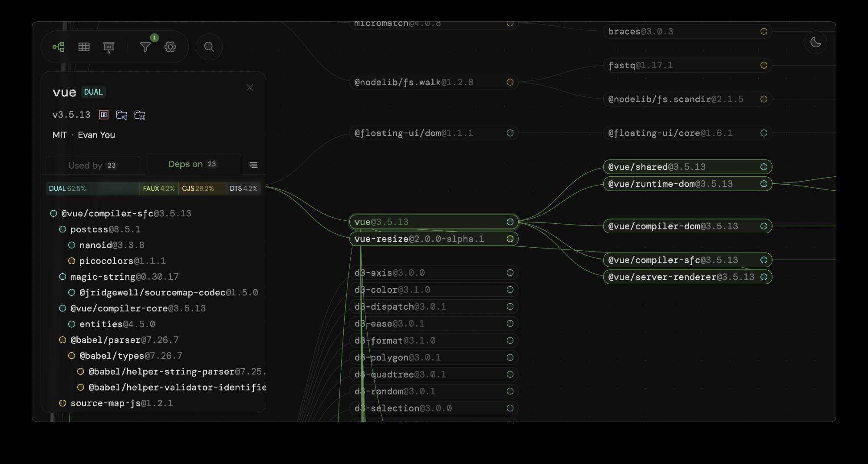Select @babel/types@7.26.7 in list
Viewport: 868px width, 464px height.
click(x=131, y=356)
